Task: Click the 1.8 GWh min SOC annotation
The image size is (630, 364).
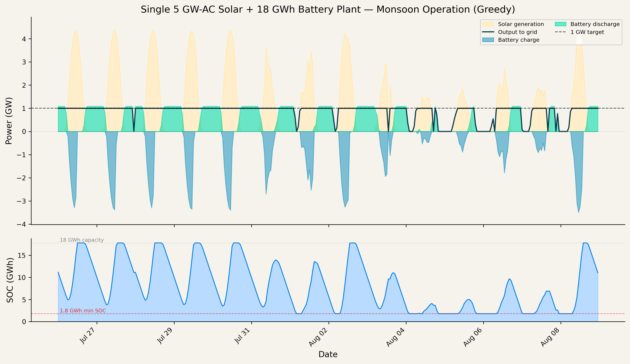Action: pos(83,311)
